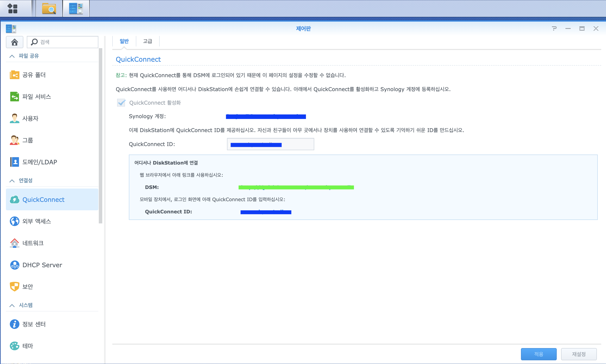Collapse the 연결성 category

(12, 180)
